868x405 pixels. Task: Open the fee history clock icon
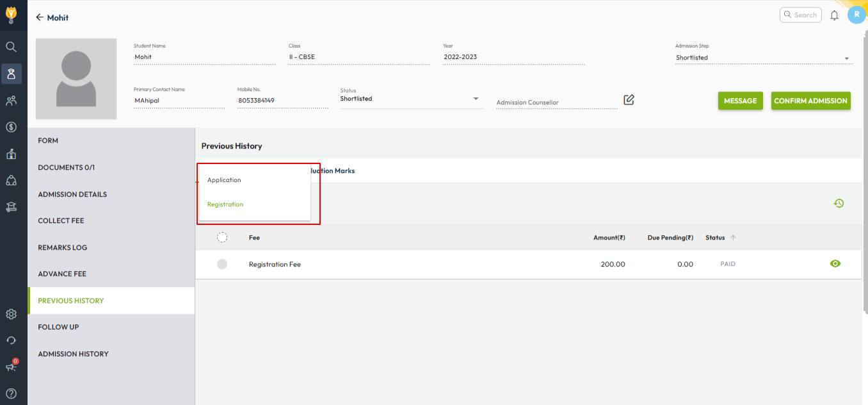pos(839,203)
